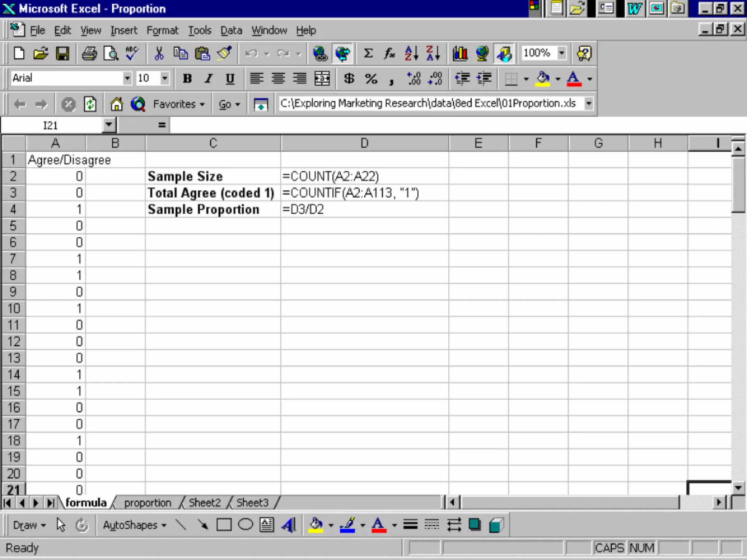Launch the Chart Wizard icon

pos(460,54)
